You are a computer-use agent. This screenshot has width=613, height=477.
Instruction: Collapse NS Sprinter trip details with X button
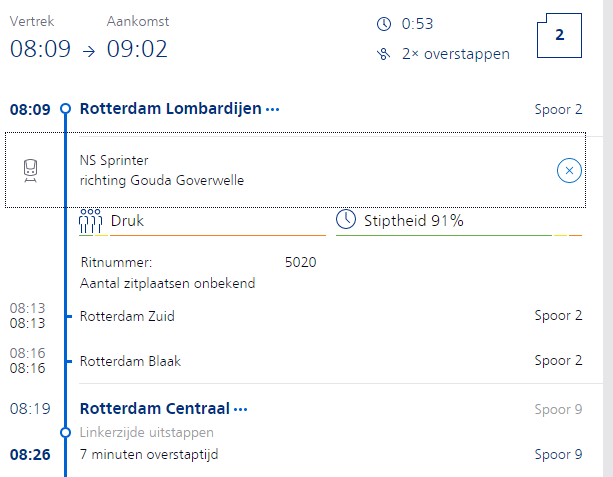(x=569, y=170)
